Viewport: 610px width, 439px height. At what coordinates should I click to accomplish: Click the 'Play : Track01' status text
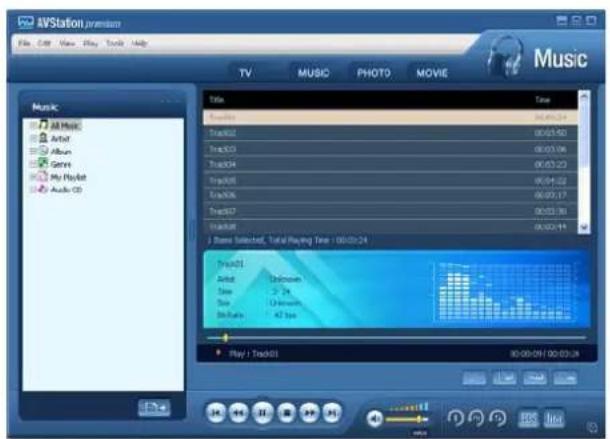tap(254, 354)
